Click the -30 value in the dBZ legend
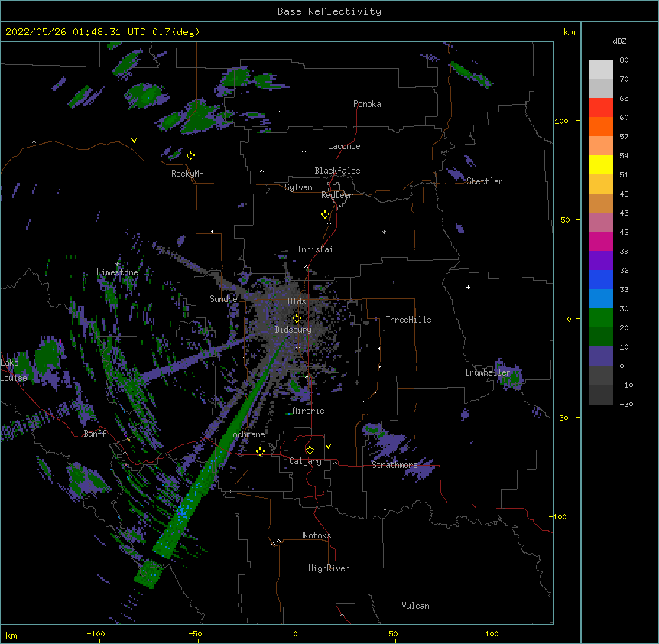Image resolution: width=659 pixels, height=644 pixels. tap(626, 405)
